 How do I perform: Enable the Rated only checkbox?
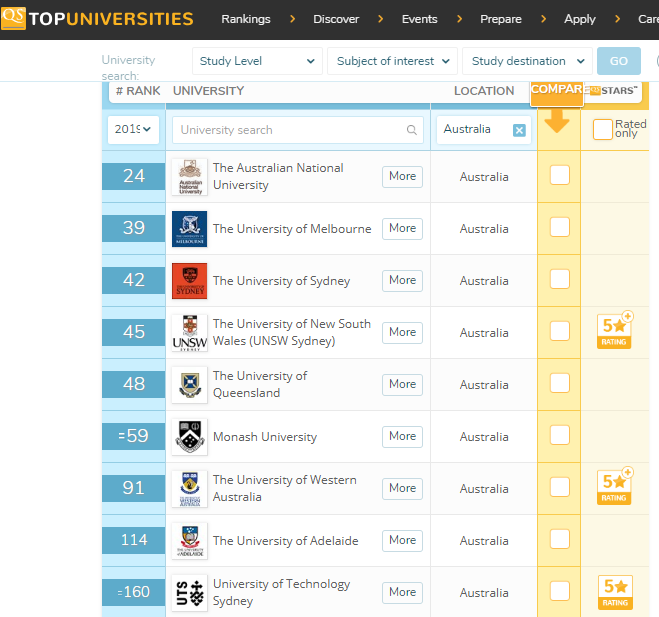click(602, 129)
